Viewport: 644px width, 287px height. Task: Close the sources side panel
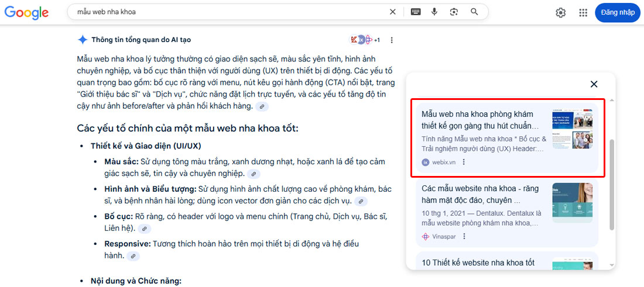pos(594,84)
